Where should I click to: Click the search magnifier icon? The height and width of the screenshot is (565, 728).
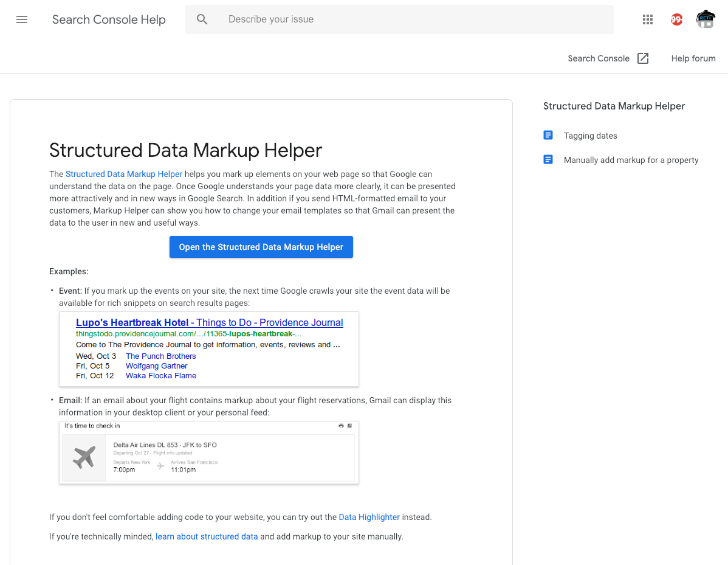202,19
